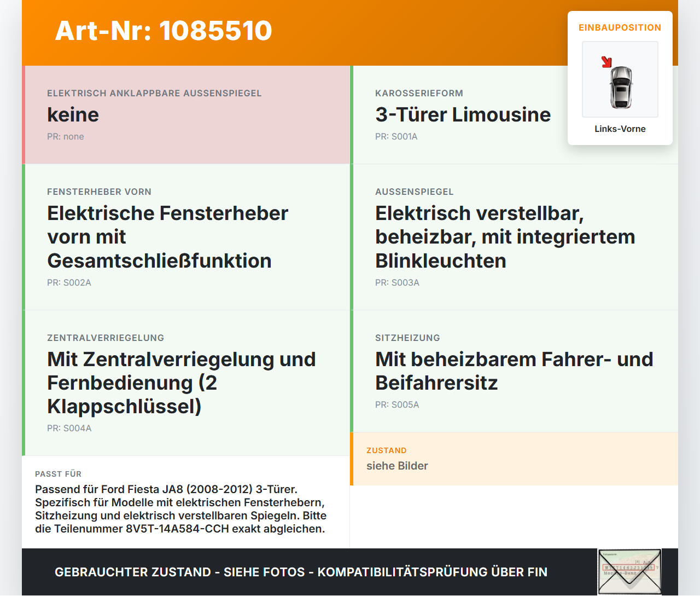The width and height of the screenshot is (700, 596).
Task: Select 'Mit Zentralverriegelung und Fernbedienung' value
Action: click(182, 383)
